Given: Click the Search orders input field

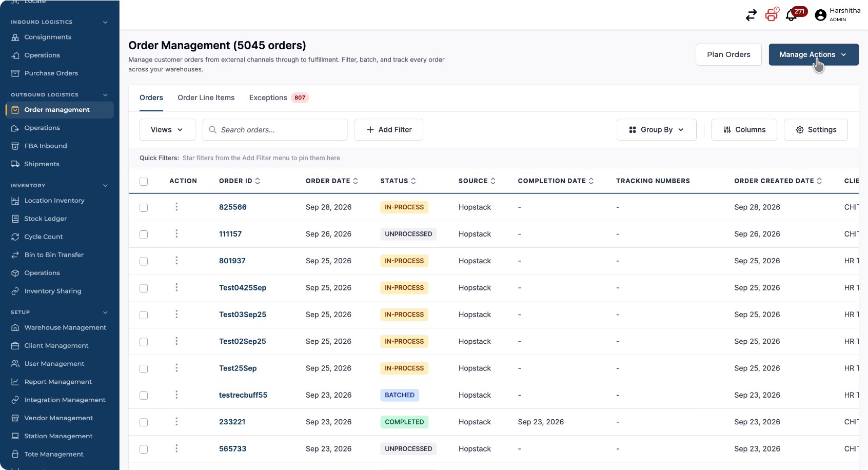Looking at the screenshot, I should point(275,130).
